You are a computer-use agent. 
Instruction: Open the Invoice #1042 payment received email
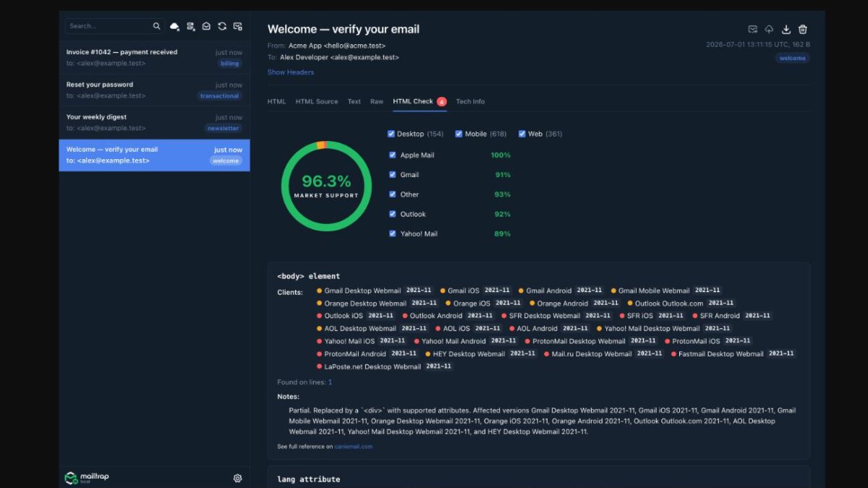click(x=154, y=58)
